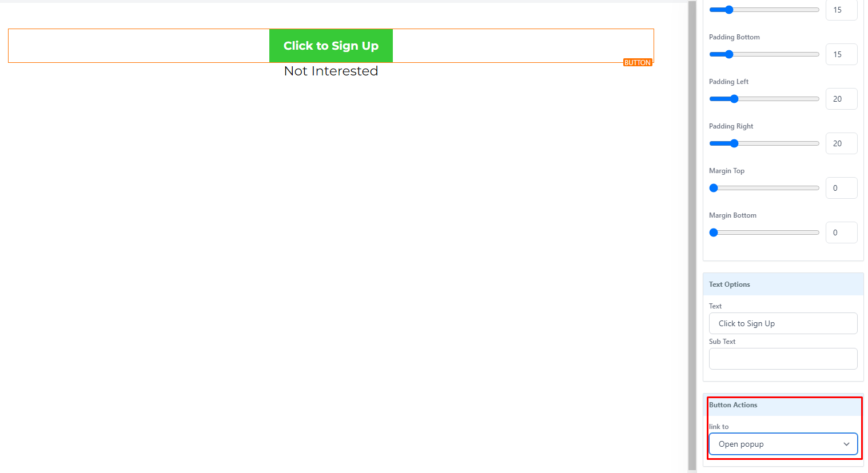Click the Padding Right slider handle
This screenshot has height=473, width=868.
[734, 143]
